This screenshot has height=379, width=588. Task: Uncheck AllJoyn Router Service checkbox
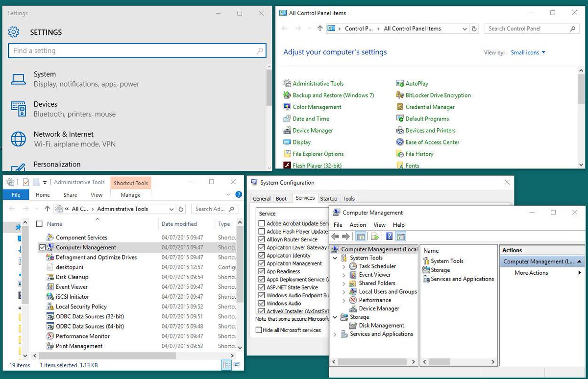[262, 239]
